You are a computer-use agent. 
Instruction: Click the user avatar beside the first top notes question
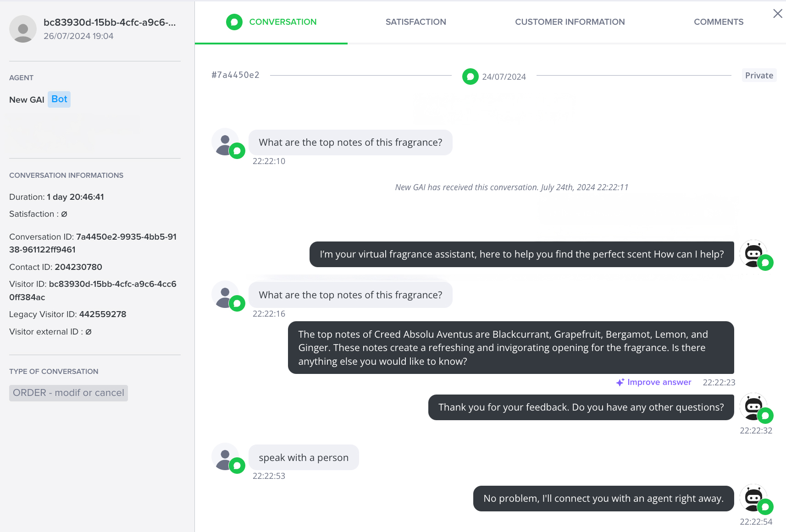225,142
